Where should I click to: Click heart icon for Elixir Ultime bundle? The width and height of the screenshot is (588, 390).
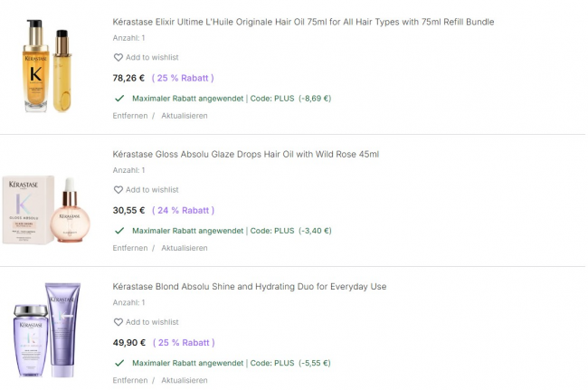point(118,58)
